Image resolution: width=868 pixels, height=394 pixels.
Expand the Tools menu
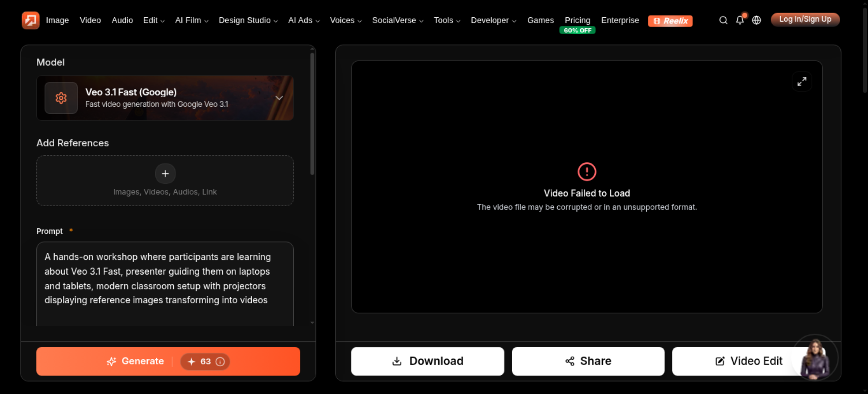447,20
